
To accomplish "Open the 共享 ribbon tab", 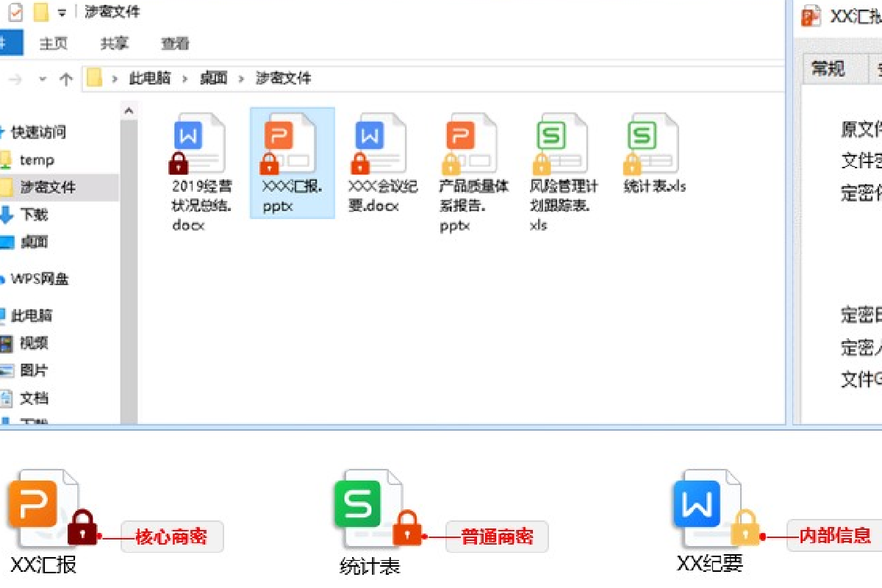I will click(x=114, y=43).
